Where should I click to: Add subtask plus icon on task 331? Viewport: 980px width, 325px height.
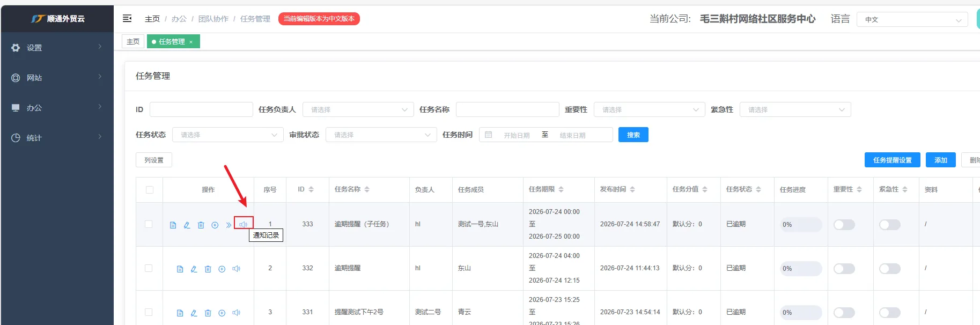222,313
